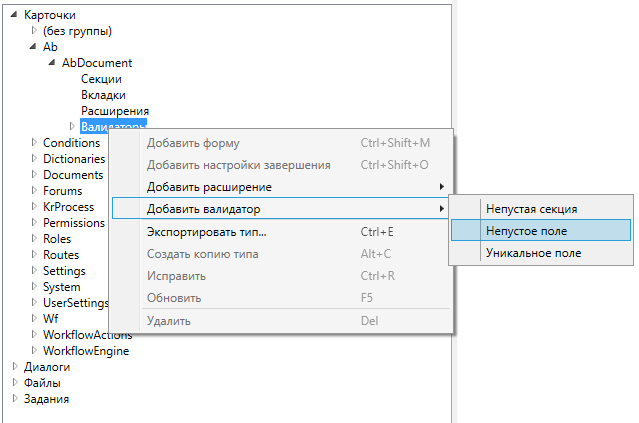The image size is (639, 423).
Task: Select 'Секции' under AbDocument
Action: pos(101,79)
